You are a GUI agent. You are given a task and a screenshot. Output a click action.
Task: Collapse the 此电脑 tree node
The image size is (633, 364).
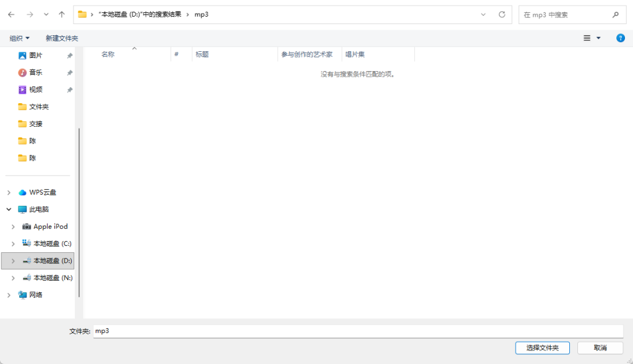coord(9,210)
